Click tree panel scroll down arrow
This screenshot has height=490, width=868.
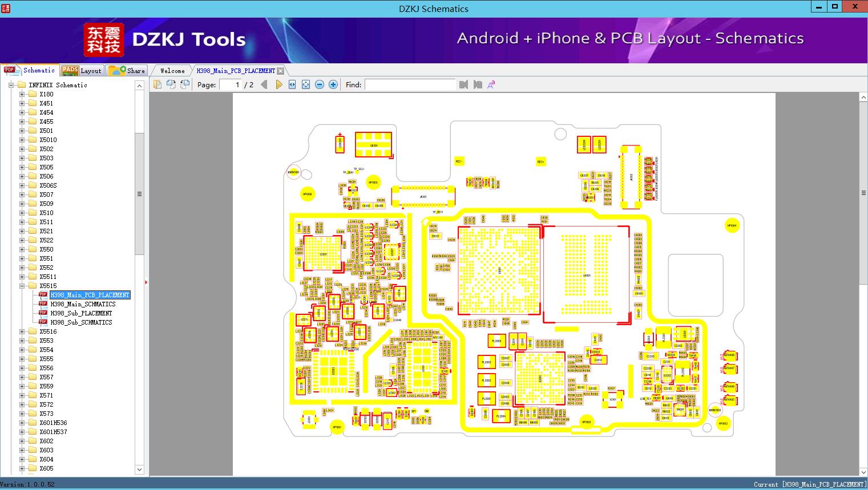(139, 469)
